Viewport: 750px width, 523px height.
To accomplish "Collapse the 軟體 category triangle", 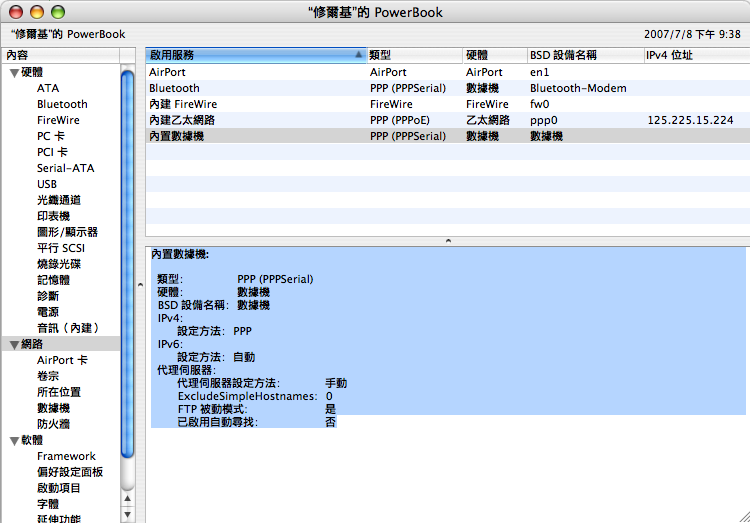I will pos(14,441).
